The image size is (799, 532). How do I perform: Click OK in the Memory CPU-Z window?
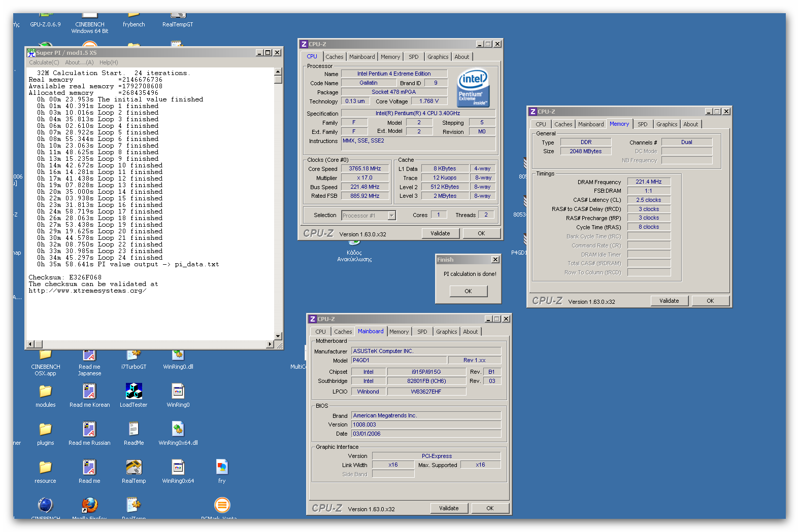[x=710, y=301]
